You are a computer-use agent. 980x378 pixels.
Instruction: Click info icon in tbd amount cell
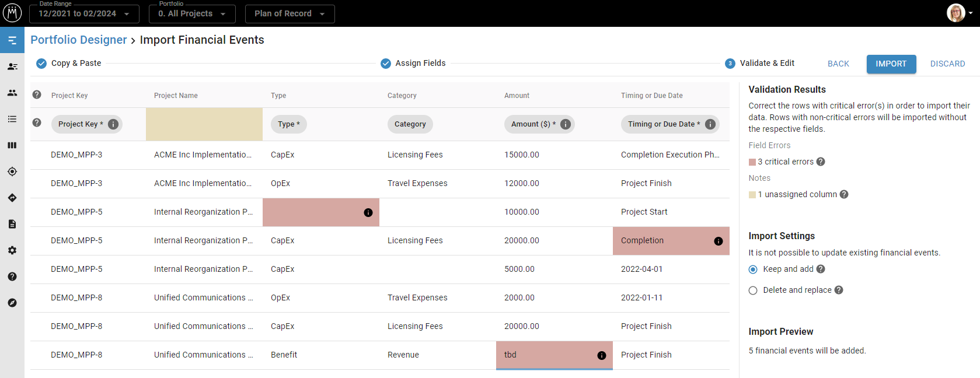coord(601,355)
